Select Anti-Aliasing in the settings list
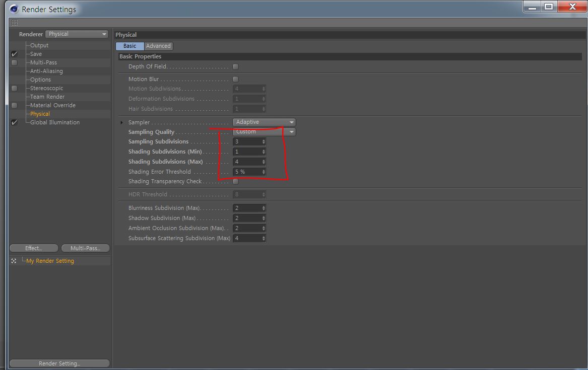The height and width of the screenshot is (370, 588). click(46, 71)
